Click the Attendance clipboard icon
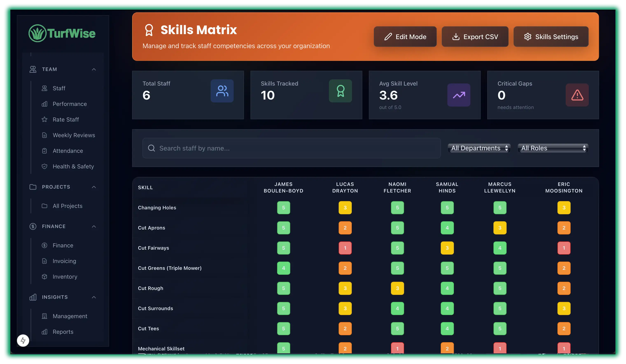 (45, 151)
